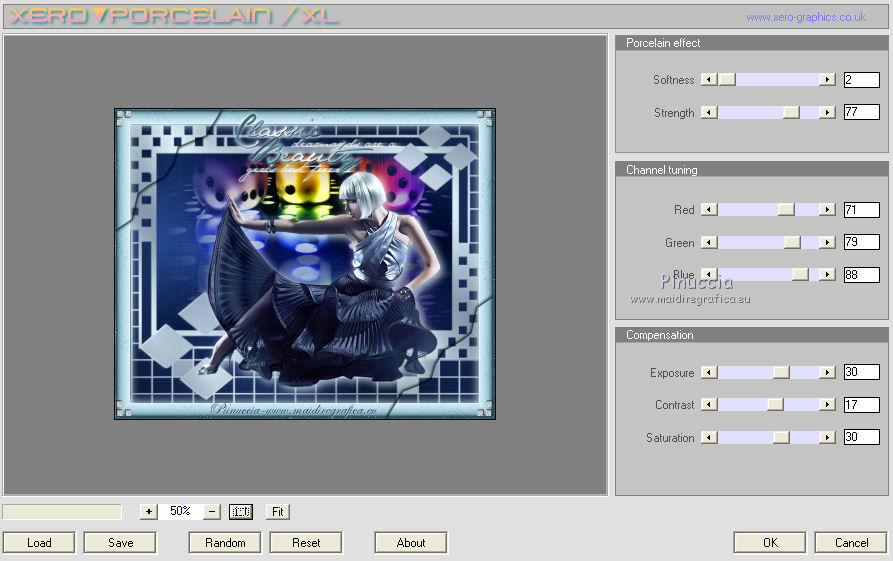Click the Strength value field showing 77
Screen dimensions: 893x561
tap(862, 112)
